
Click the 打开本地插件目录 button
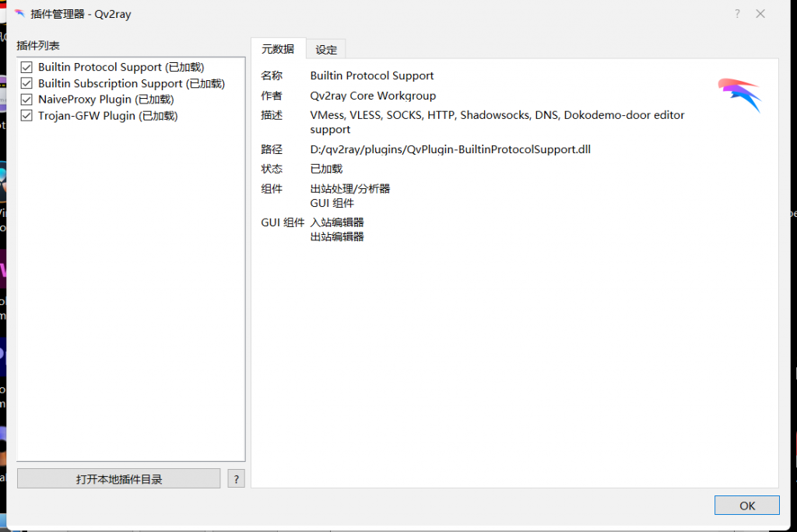tap(118, 479)
